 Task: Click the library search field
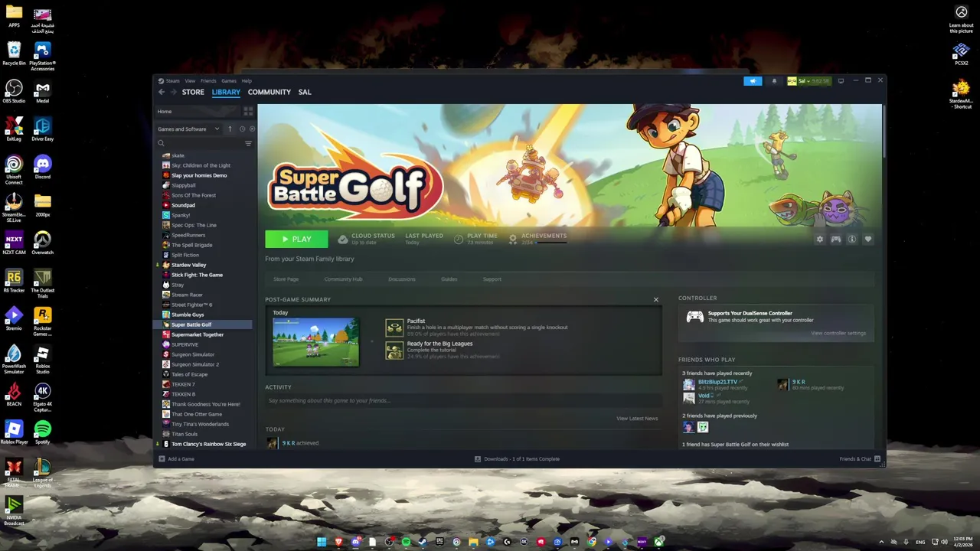[x=199, y=143]
